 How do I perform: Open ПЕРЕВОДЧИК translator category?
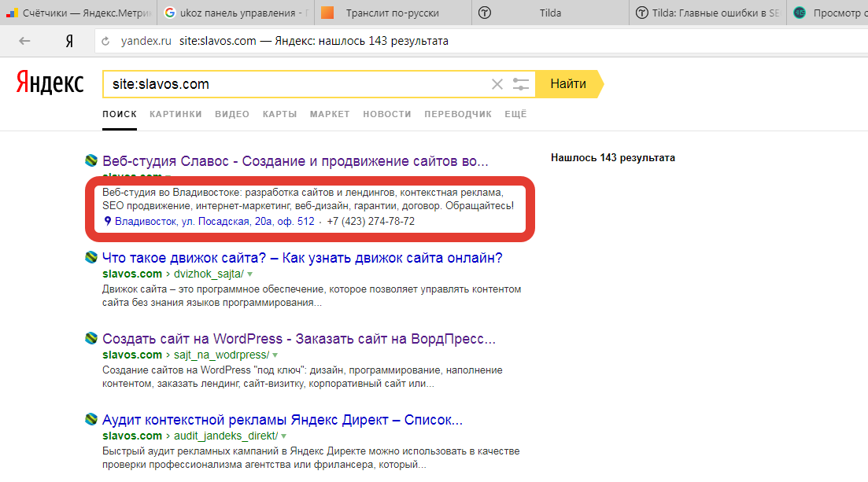[x=458, y=114]
